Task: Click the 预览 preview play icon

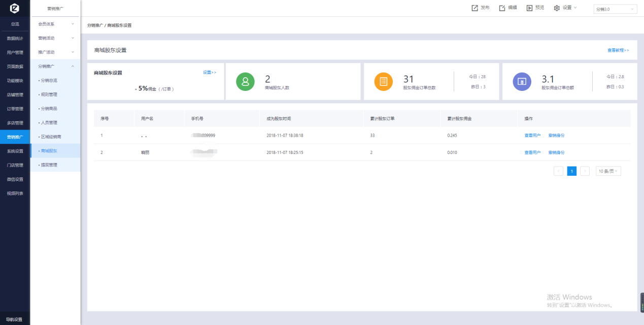Action: click(x=529, y=8)
